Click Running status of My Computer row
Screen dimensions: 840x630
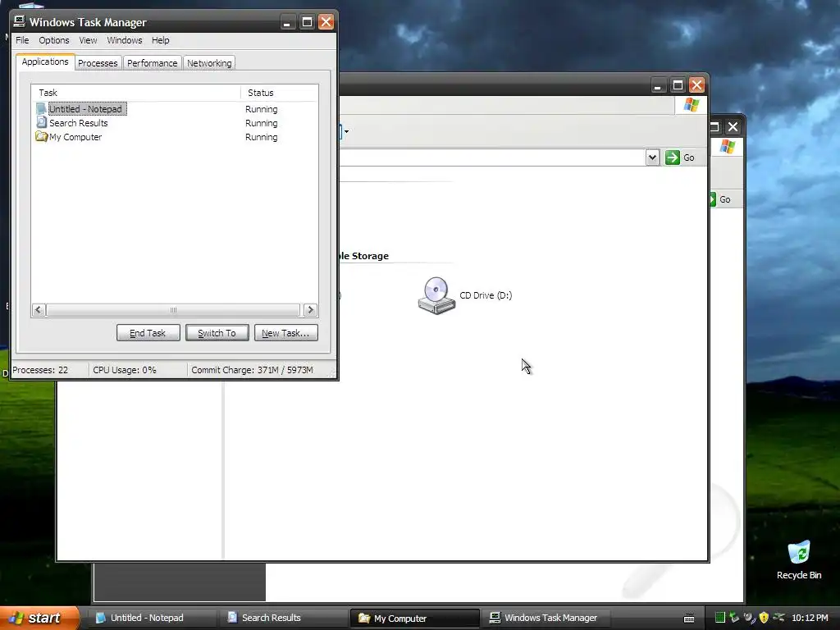[262, 137]
